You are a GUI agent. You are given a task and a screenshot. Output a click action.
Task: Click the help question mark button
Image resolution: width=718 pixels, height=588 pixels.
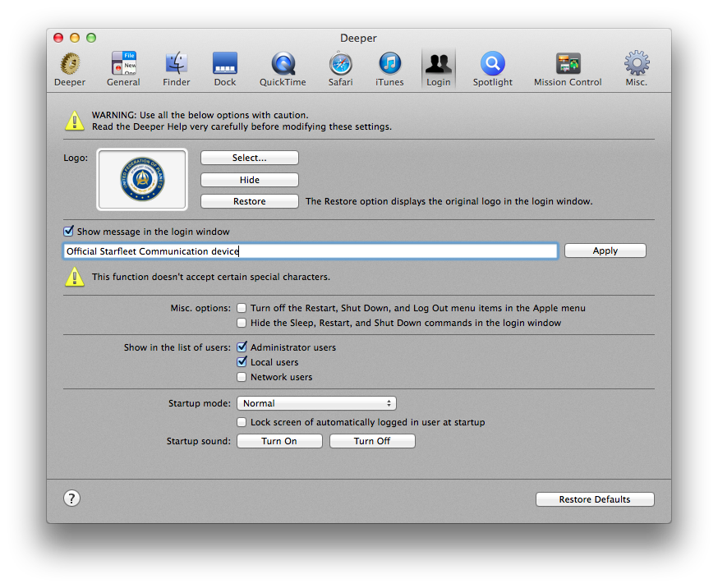(x=72, y=498)
